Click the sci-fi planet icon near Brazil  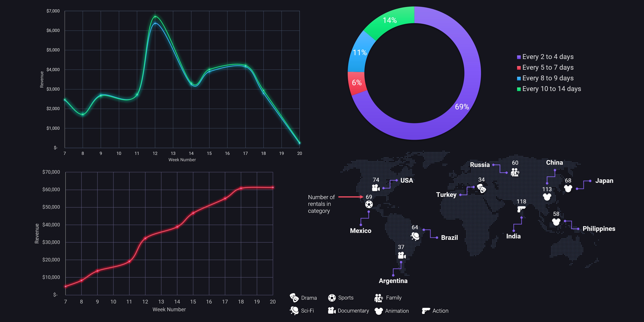coord(415,236)
